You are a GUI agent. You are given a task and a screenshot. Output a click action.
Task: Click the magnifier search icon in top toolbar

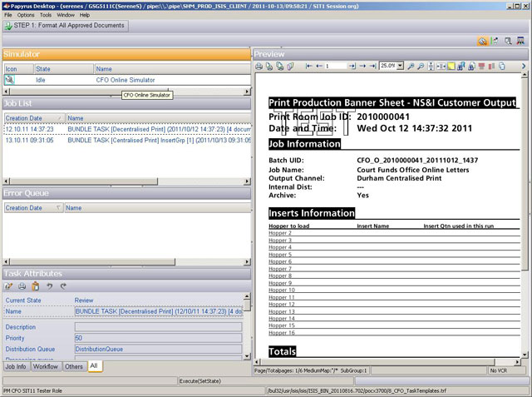pos(508,41)
